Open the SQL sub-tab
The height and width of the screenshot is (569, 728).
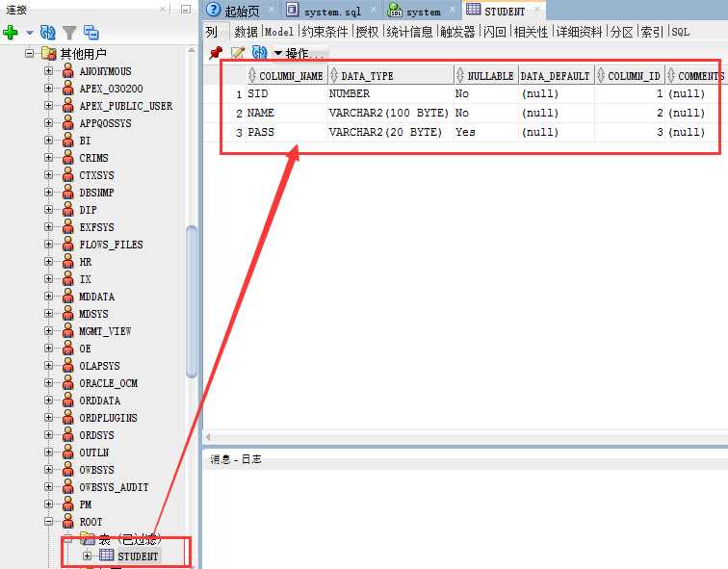(x=681, y=32)
